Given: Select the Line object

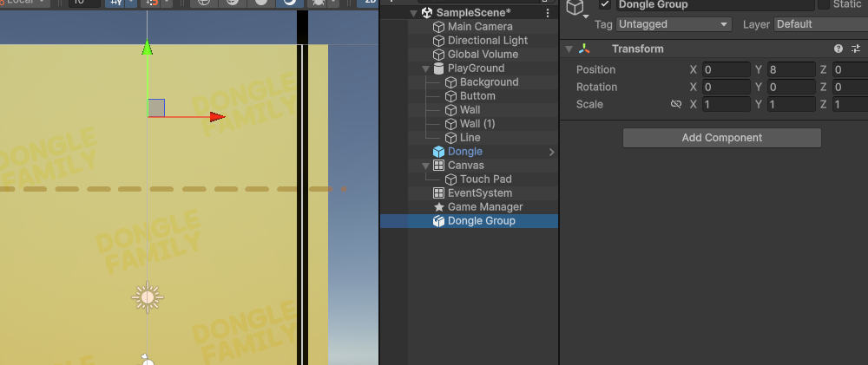Looking at the screenshot, I should 470,137.
